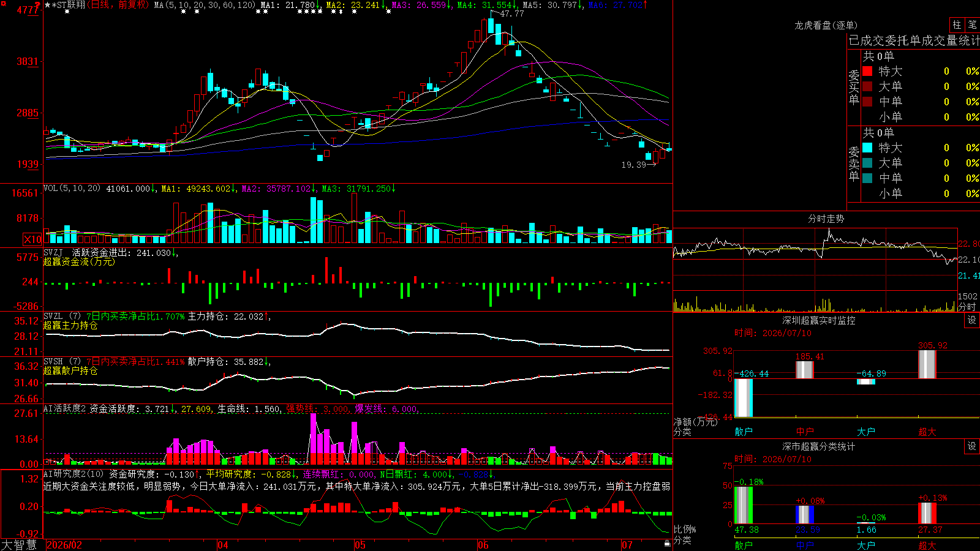Click the 委卖单 section label

(x=854, y=164)
